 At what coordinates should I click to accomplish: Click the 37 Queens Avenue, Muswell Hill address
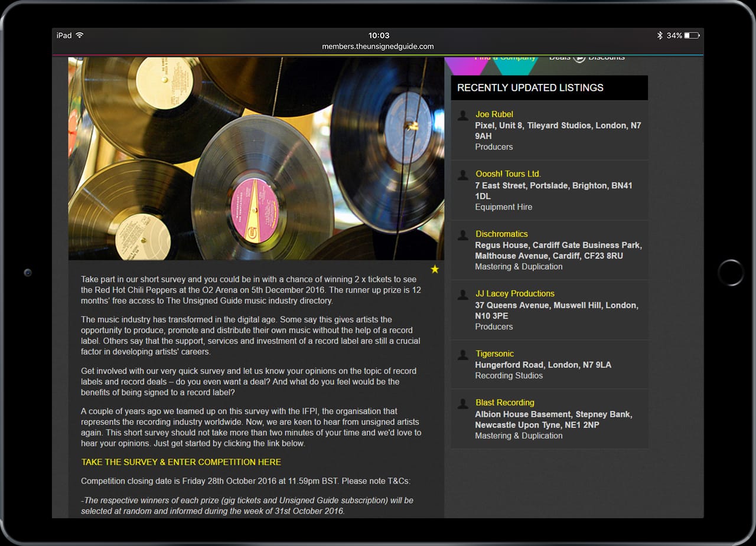click(556, 310)
